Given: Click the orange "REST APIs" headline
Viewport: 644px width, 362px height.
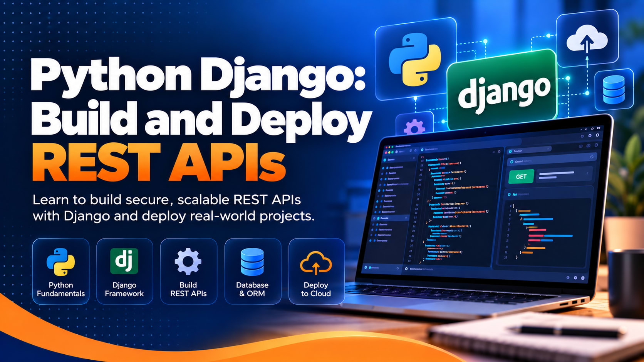Looking at the screenshot, I should tap(159, 162).
